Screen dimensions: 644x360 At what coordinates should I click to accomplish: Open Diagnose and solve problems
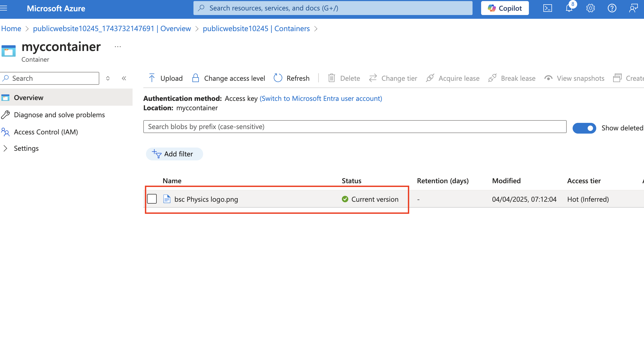click(59, 115)
